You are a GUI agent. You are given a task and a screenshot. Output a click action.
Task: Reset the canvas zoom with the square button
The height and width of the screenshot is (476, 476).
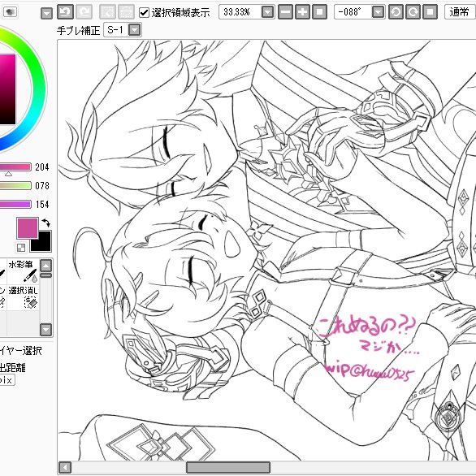319,12
